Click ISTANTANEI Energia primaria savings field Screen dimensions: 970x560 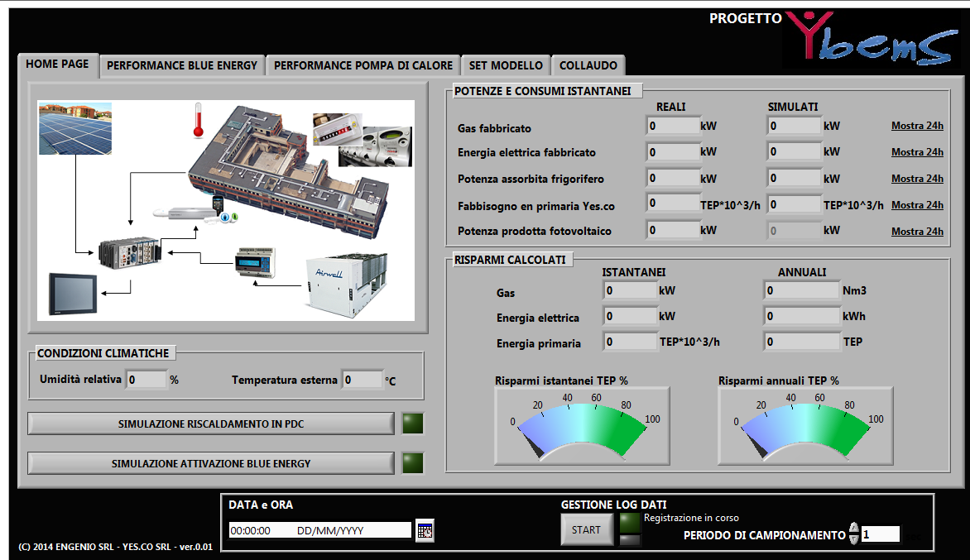tap(631, 342)
